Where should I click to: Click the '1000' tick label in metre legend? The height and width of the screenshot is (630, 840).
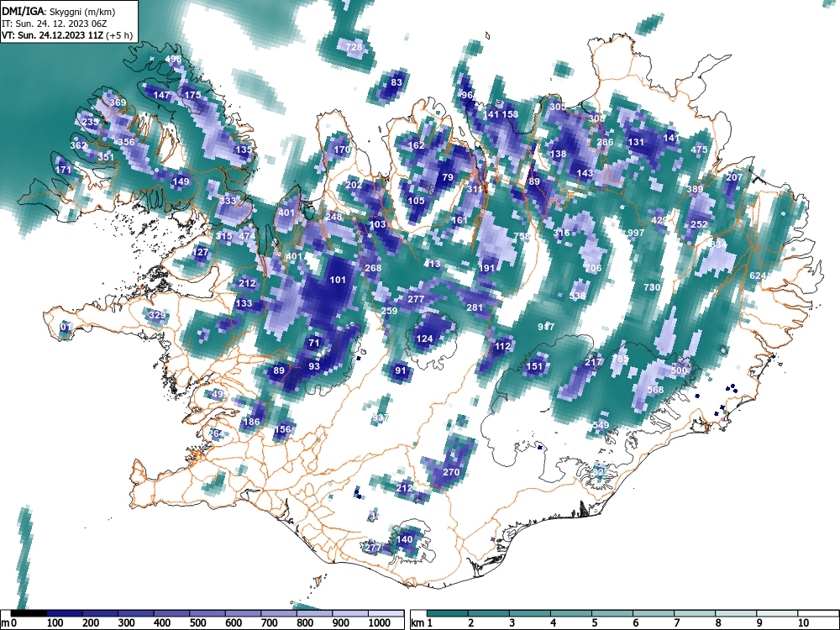click(380, 623)
